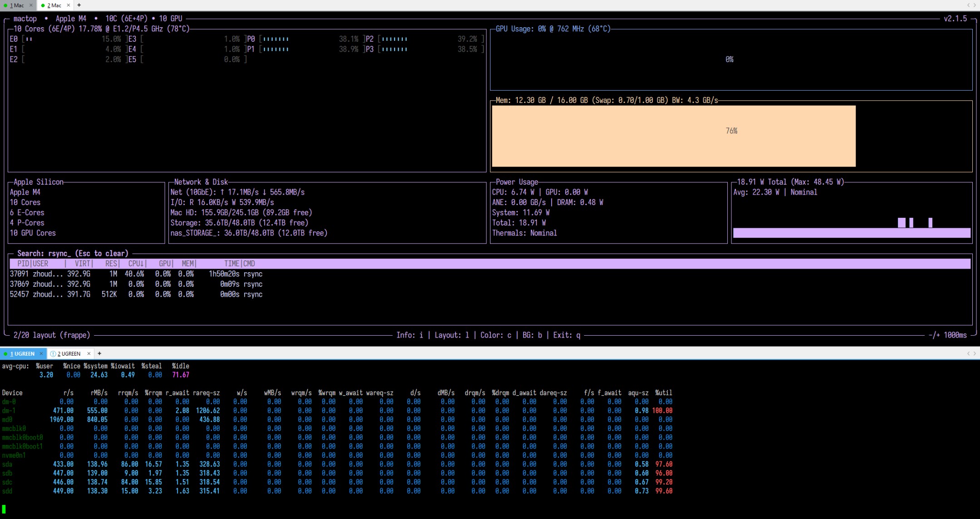Click the 'Layout: l' footer shortcut
The image size is (980, 519).
[452, 335]
